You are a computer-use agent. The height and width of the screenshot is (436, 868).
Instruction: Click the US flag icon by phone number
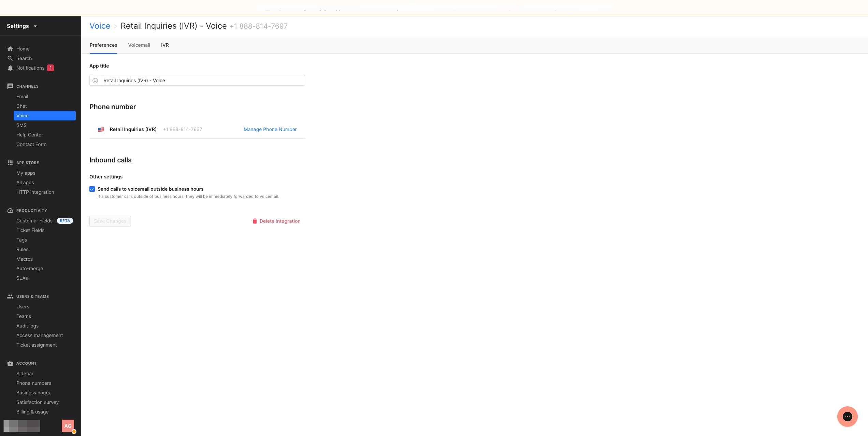coord(101,130)
